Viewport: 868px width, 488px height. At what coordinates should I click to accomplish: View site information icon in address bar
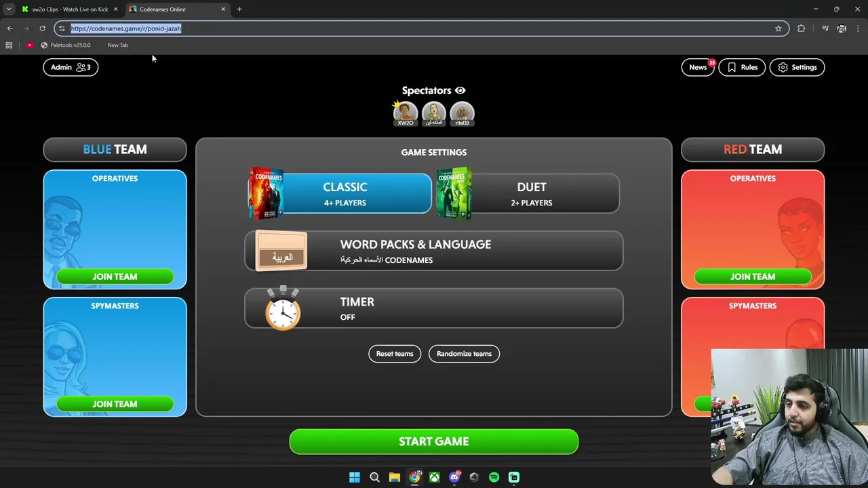(x=62, y=28)
